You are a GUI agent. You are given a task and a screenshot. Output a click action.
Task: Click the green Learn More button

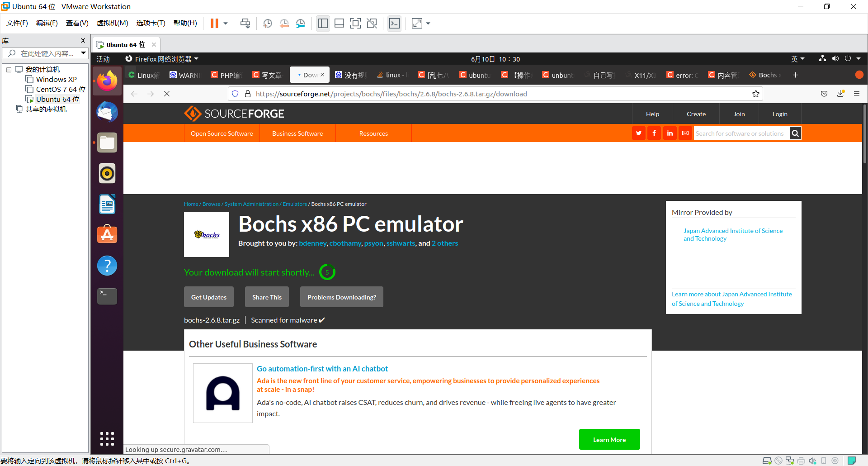[609, 439]
